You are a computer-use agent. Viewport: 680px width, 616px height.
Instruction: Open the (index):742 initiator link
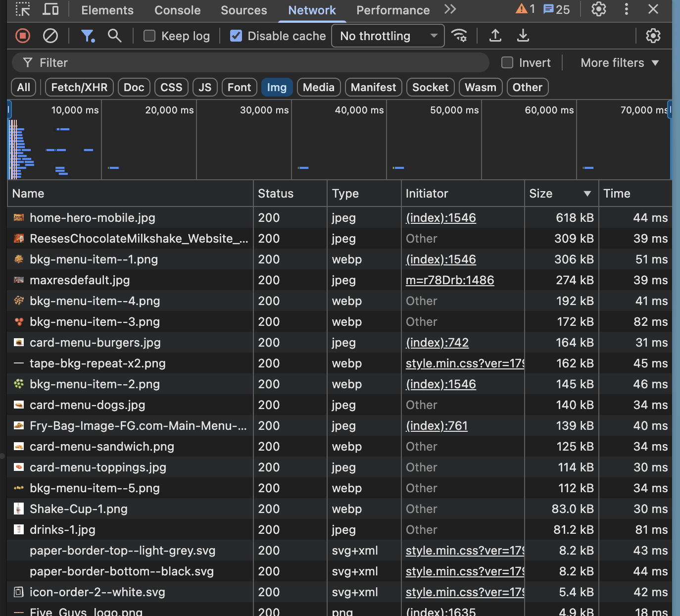(437, 343)
